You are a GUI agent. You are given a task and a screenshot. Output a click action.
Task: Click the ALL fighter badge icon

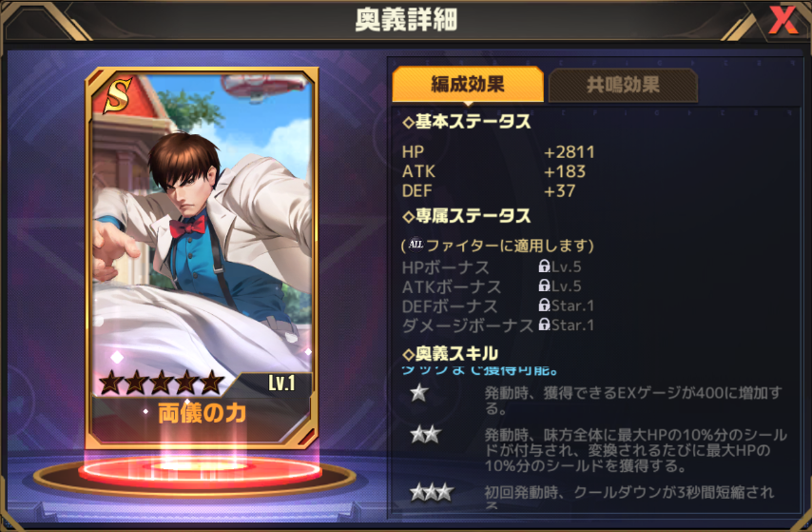tap(416, 244)
